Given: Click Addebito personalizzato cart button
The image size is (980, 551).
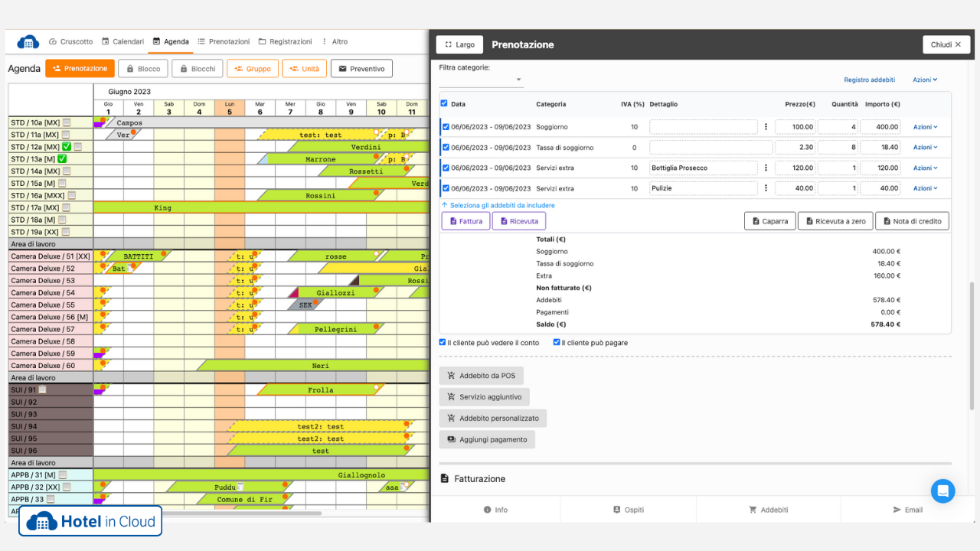Looking at the screenshot, I should pyautogui.click(x=493, y=418).
